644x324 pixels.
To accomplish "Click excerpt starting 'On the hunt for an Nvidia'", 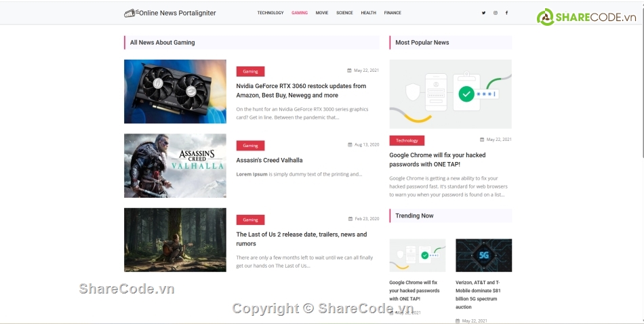I will (302, 113).
